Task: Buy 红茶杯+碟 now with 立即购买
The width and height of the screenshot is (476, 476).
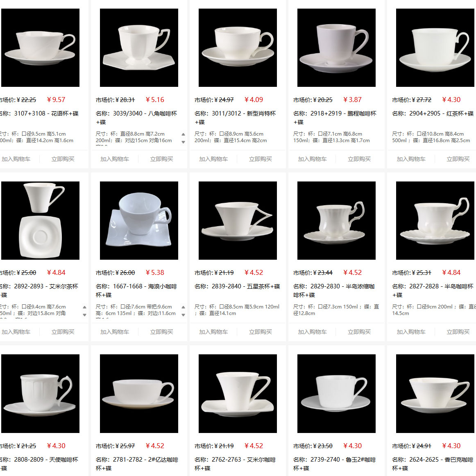Action: coord(458,159)
